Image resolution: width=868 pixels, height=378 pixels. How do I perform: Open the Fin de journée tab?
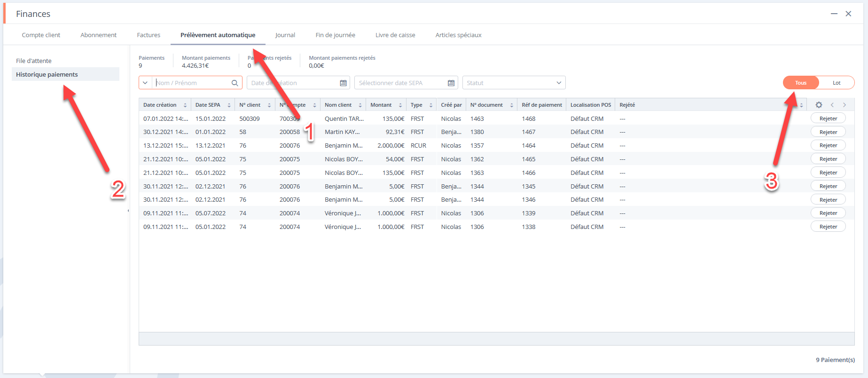pyautogui.click(x=336, y=35)
